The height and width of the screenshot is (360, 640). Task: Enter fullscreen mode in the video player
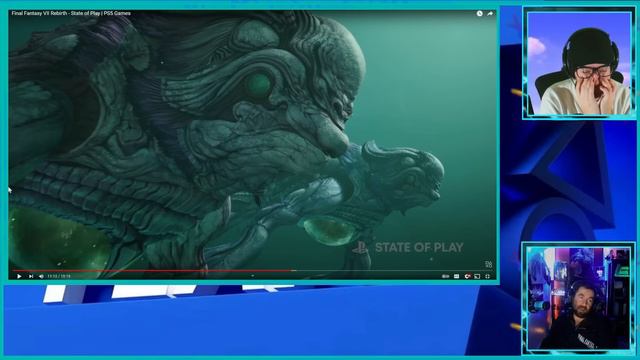pos(487,276)
